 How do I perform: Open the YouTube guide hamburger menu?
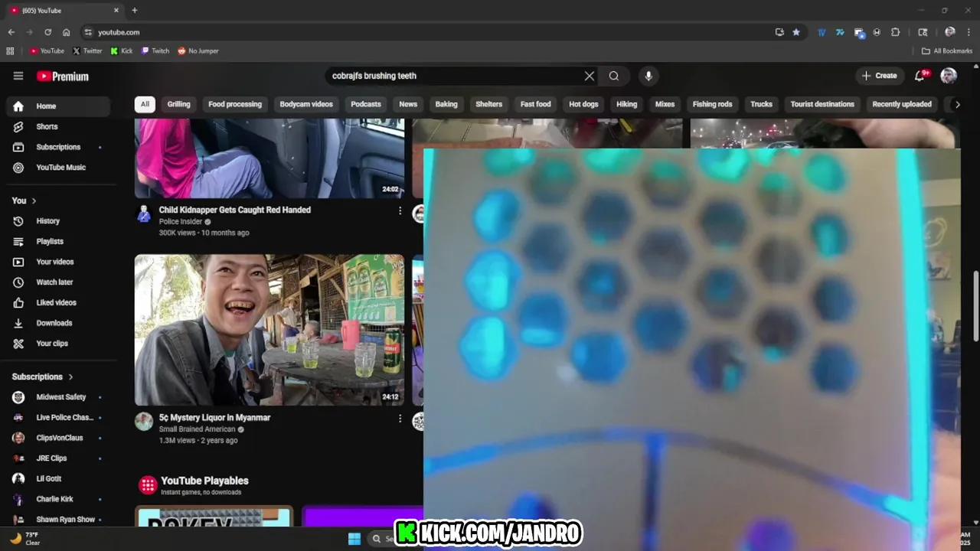(x=18, y=76)
